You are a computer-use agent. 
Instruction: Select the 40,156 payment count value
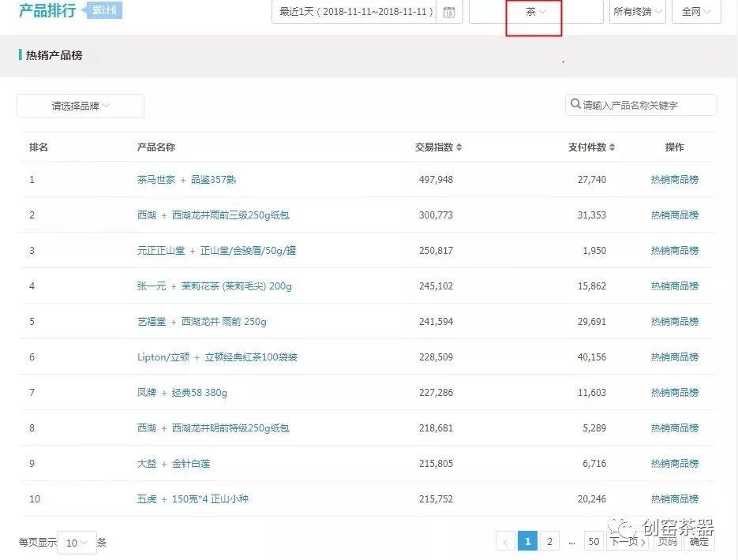[x=592, y=357]
